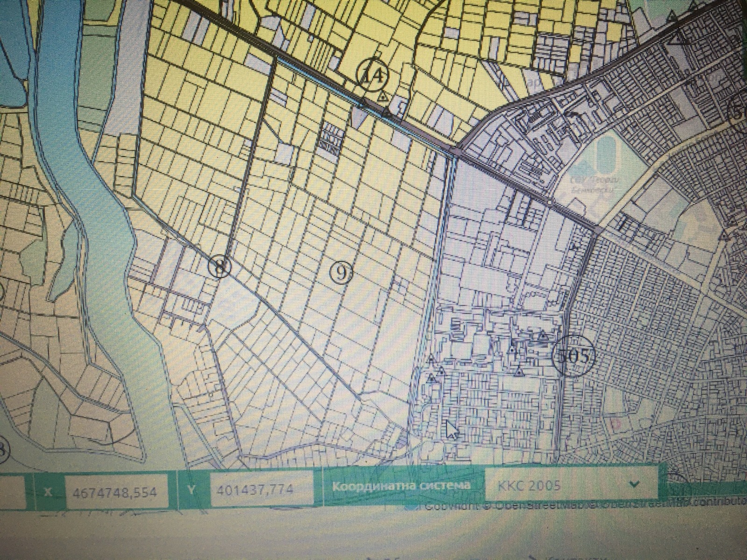Open the KKC 2005 coordinate system dropdown

click(x=571, y=486)
